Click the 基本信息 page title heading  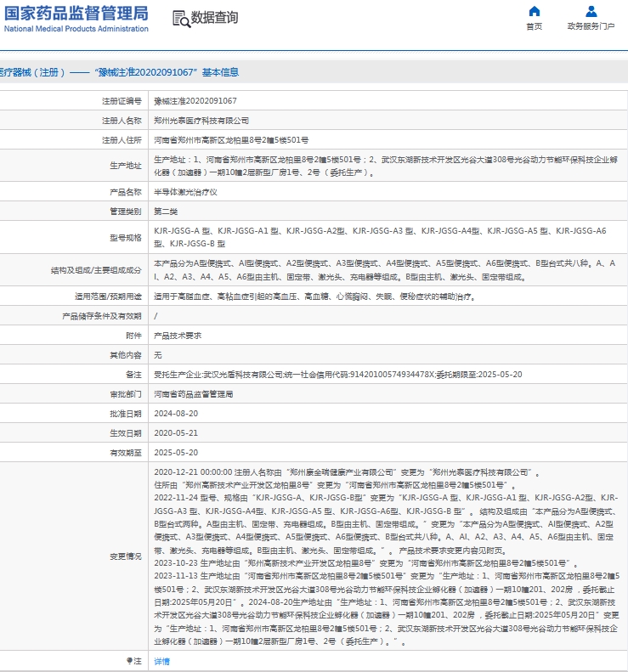coord(220,72)
